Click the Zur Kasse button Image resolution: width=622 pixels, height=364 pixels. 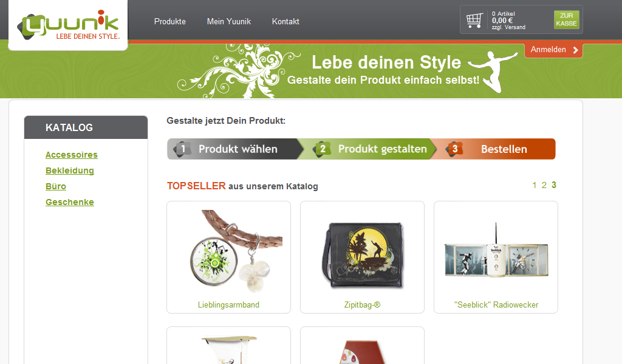tap(567, 20)
